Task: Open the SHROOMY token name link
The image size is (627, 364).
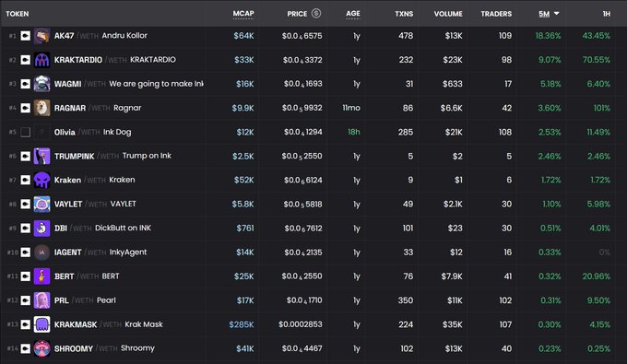Action: (74, 348)
